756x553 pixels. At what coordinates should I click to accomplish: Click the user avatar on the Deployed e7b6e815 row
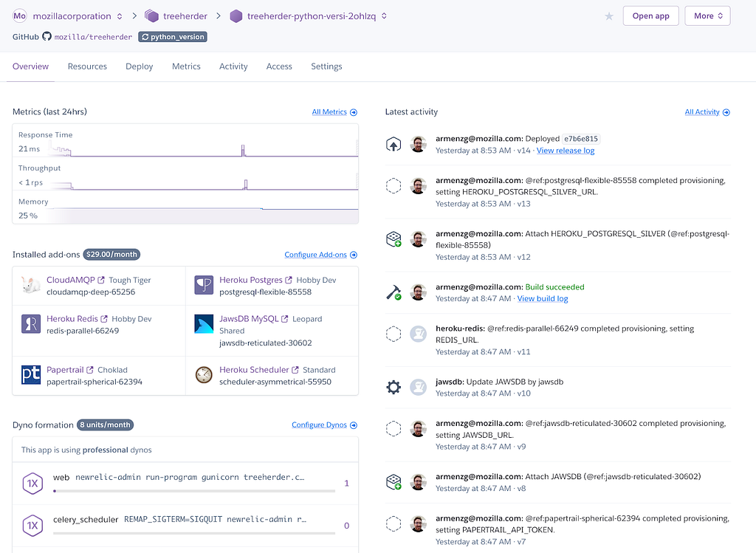418,144
